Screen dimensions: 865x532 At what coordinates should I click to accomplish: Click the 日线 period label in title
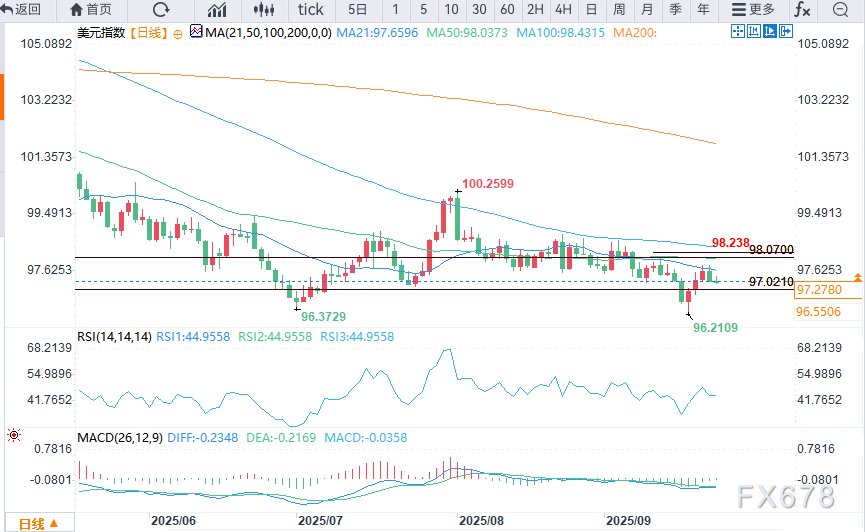(149, 33)
